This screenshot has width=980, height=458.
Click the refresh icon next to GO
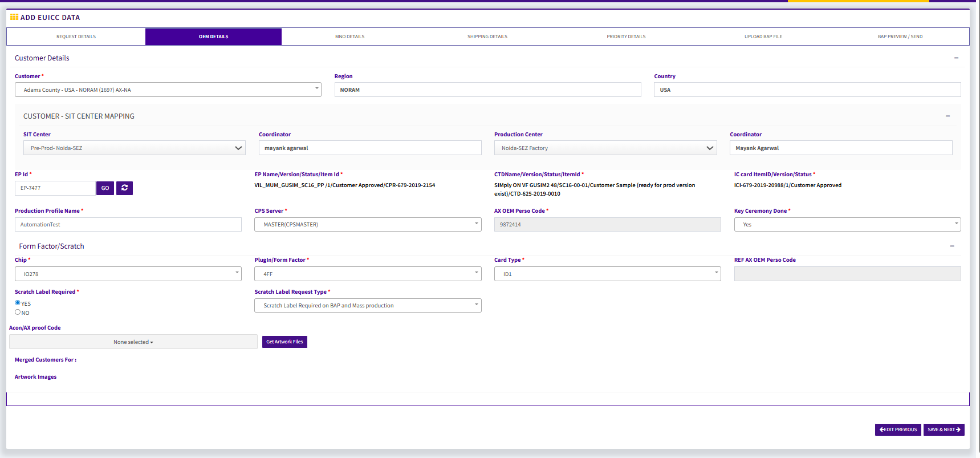point(124,188)
